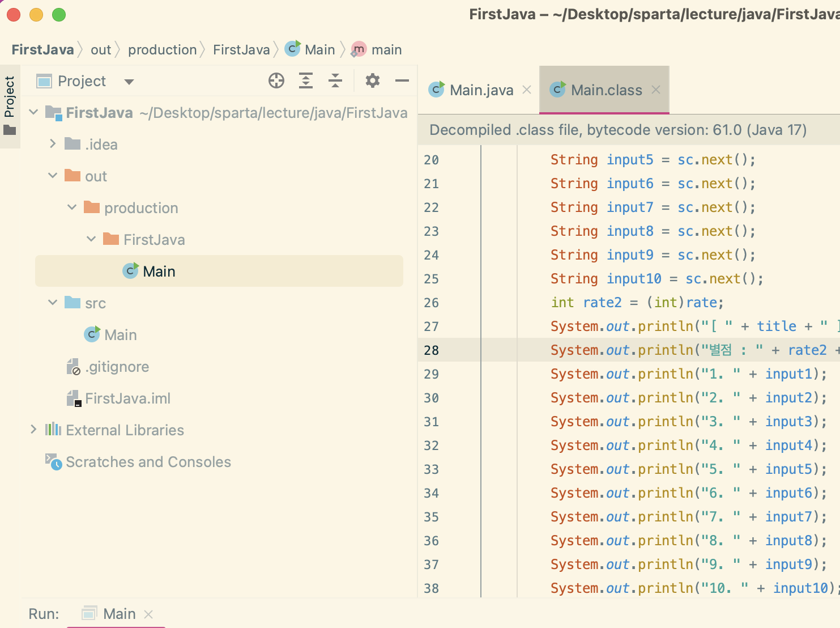Close the Main.java tab
This screenshot has height=628, width=840.
(527, 90)
